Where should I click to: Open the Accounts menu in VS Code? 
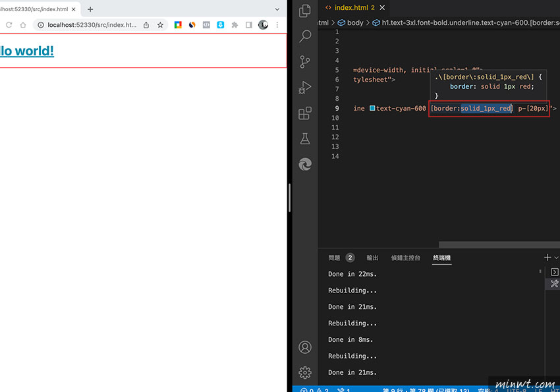[305, 347]
